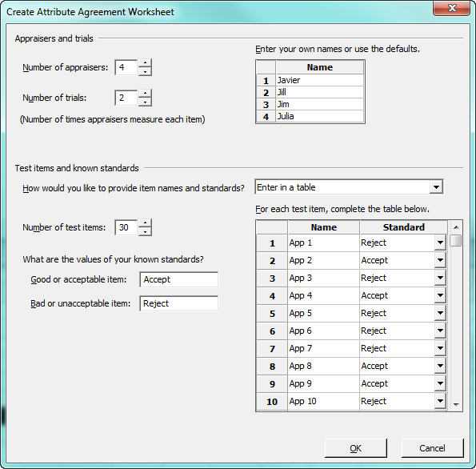
Task: Select the App 2 name cell
Action: pyautogui.click(x=324, y=260)
